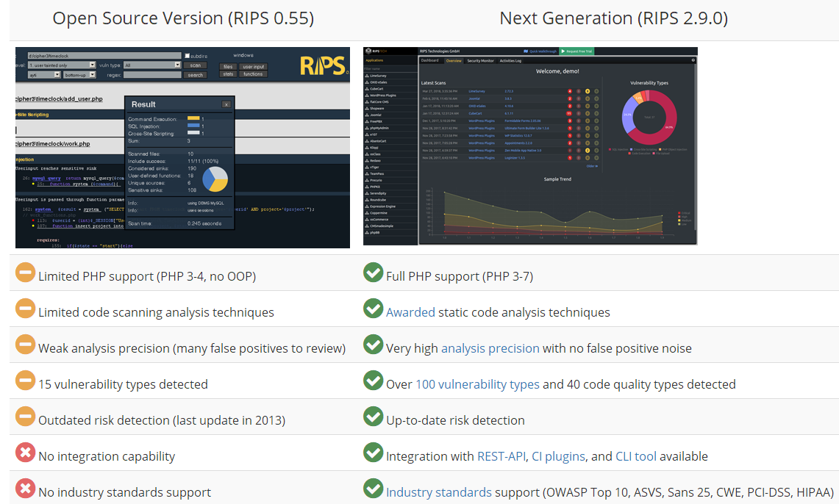Click the check icon beside Integration with REST-API
Image resolution: width=839 pixels, height=504 pixels.
(373, 452)
